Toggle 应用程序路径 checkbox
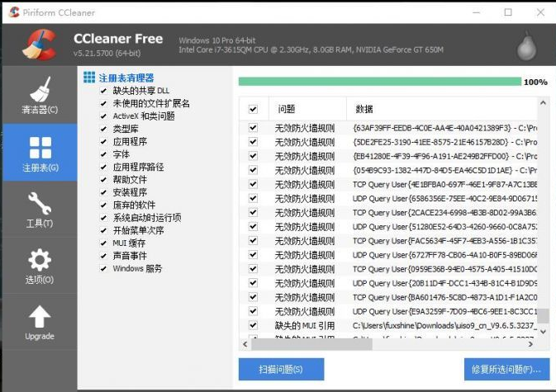Screen dimensions: 556x392 (103, 168)
